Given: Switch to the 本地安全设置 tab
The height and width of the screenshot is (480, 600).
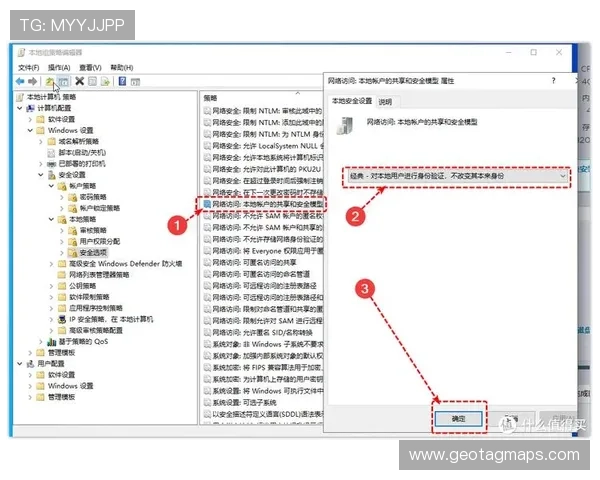Looking at the screenshot, I should point(352,101).
